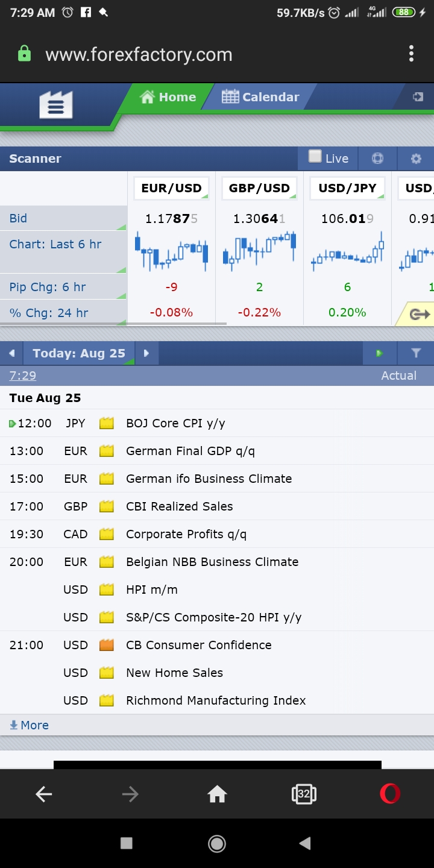Screen dimensions: 434x868
Task: Open CBI Realized Sales event
Action: click(x=179, y=506)
